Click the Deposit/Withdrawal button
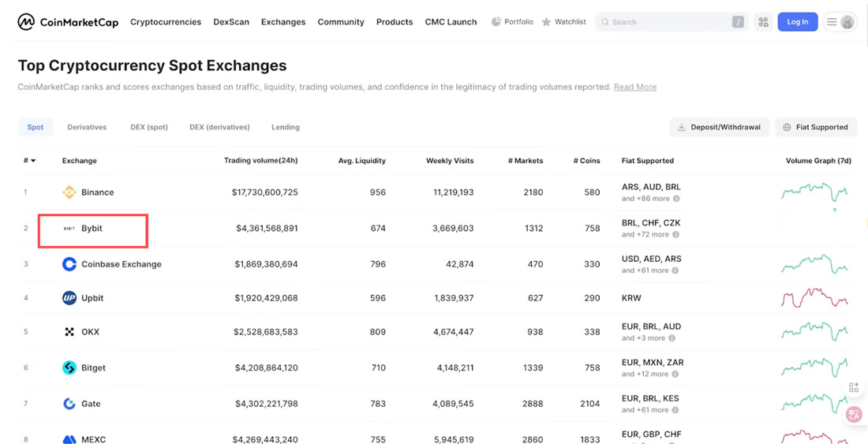This screenshot has height=444, width=868. [719, 127]
